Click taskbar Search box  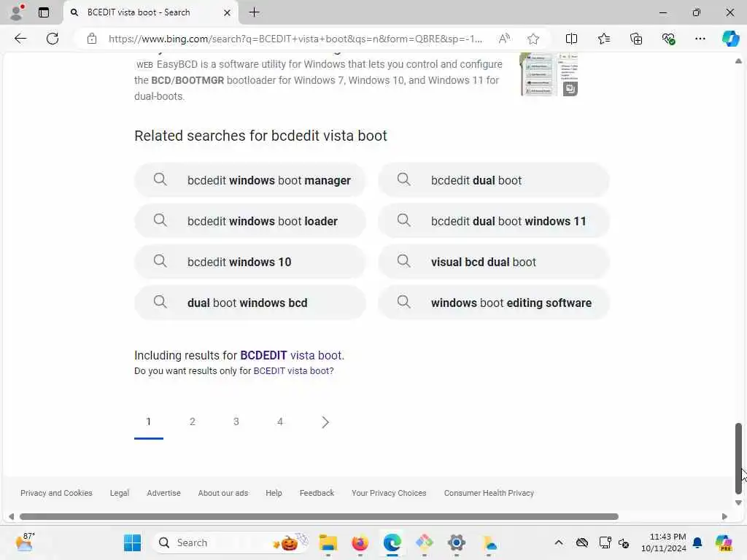[x=231, y=542]
